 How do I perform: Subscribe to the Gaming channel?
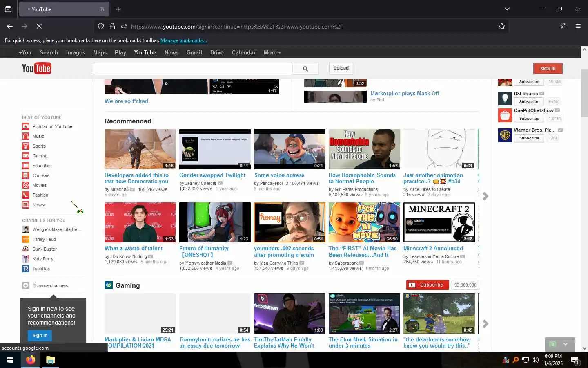pyautogui.click(x=428, y=285)
